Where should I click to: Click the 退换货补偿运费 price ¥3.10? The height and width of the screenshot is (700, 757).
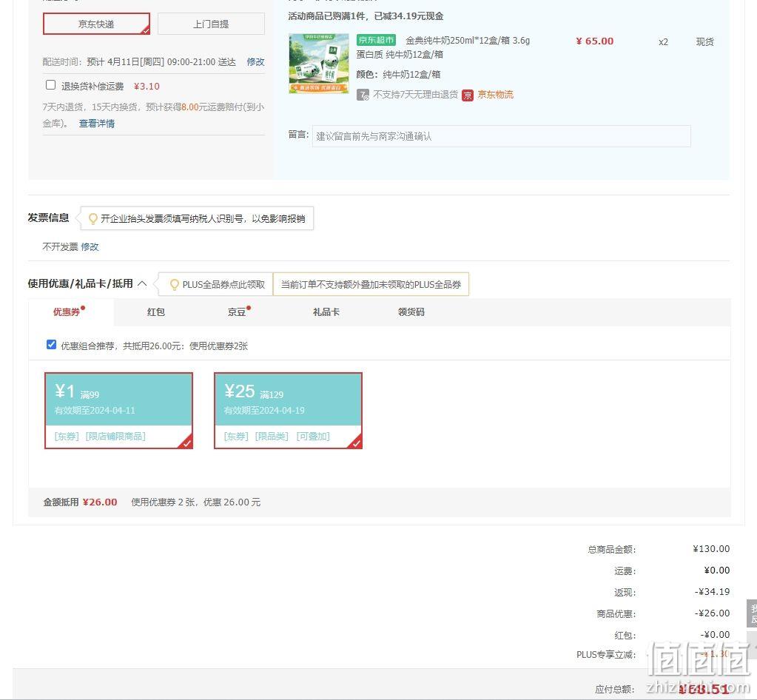point(147,87)
